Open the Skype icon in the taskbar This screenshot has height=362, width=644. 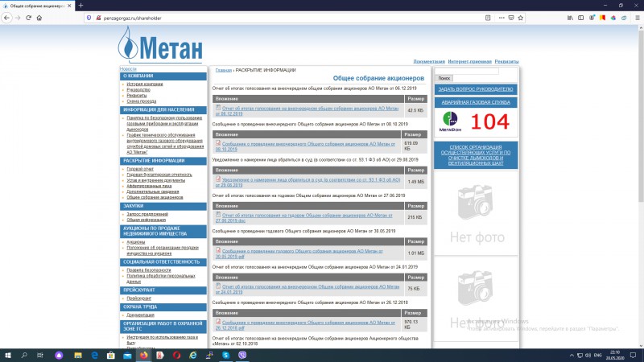[226, 355]
